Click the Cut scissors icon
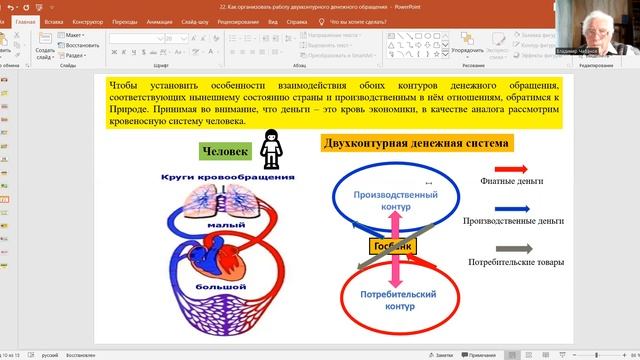Viewport: 640px width, 360px height. pos(17,36)
